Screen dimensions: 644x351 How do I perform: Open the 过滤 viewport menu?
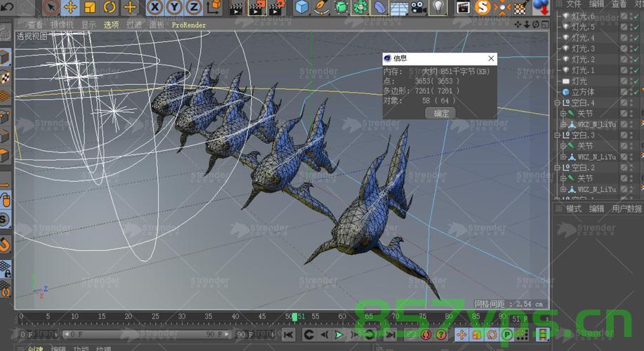coord(134,25)
